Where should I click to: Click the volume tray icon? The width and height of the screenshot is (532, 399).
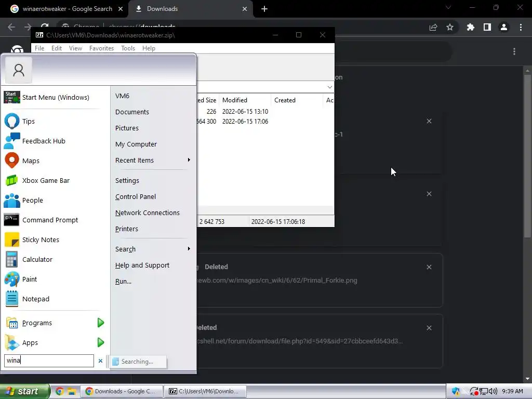click(x=493, y=391)
